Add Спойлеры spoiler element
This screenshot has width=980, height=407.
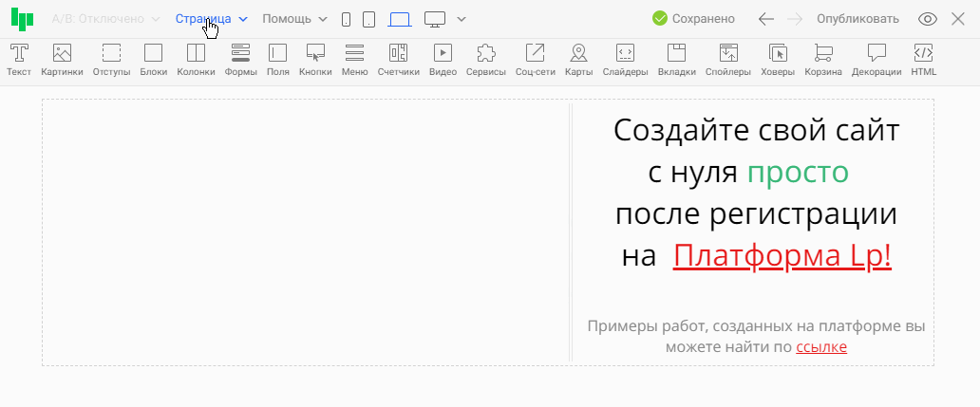728,60
